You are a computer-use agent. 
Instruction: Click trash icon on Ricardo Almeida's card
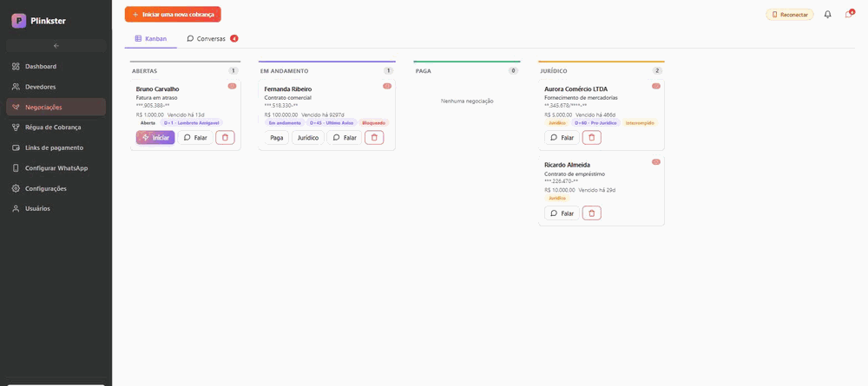(592, 213)
